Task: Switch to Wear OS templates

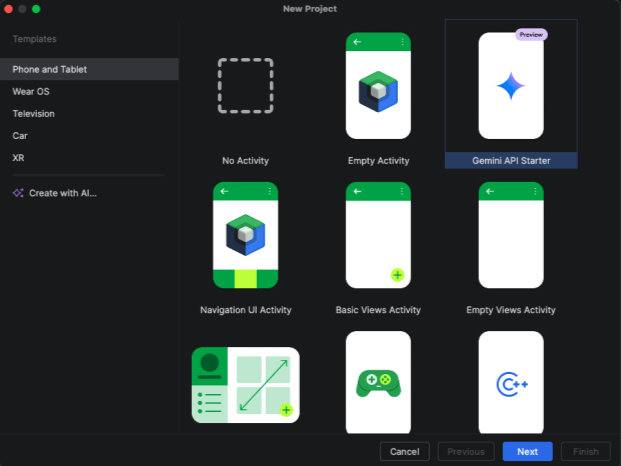Action: point(31,92)
